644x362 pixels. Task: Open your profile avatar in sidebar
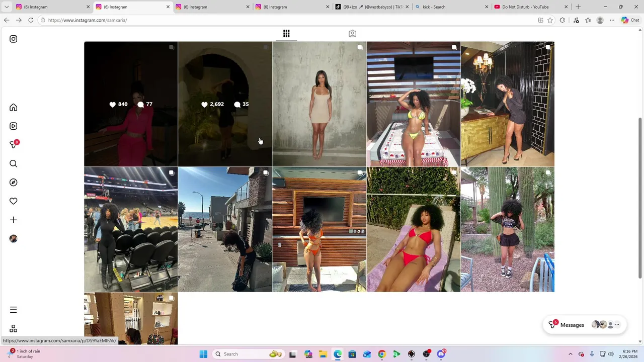click(14, 239)
